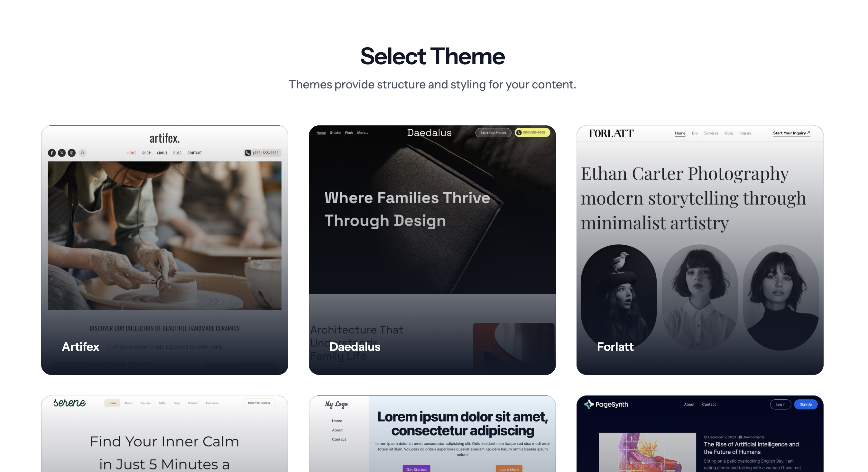
Task: Select the Artifex theme card
Action: 164,250
